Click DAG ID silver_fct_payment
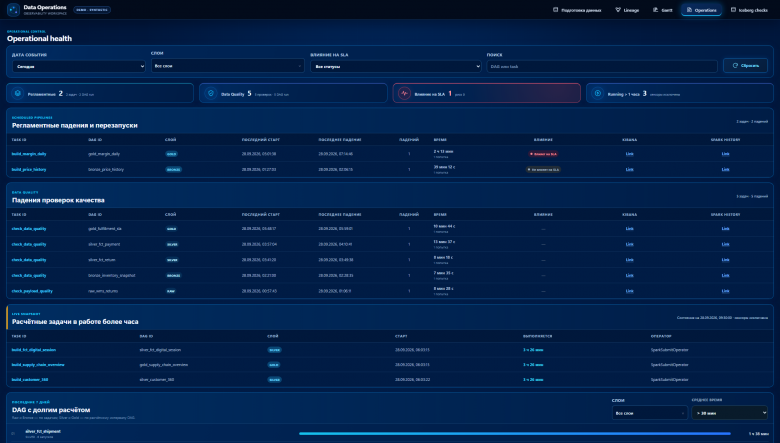780x443 pixels. tap(104, 244)
